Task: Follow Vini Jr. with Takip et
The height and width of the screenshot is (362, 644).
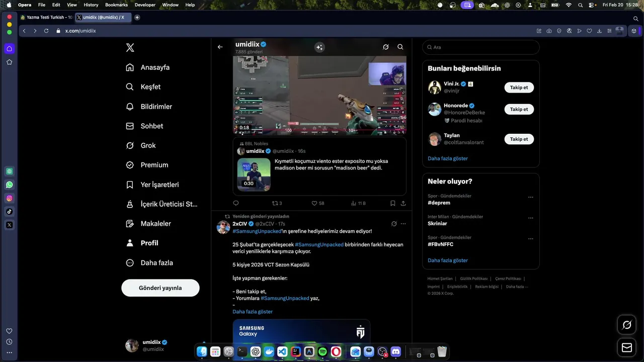Action: point(519,87)
